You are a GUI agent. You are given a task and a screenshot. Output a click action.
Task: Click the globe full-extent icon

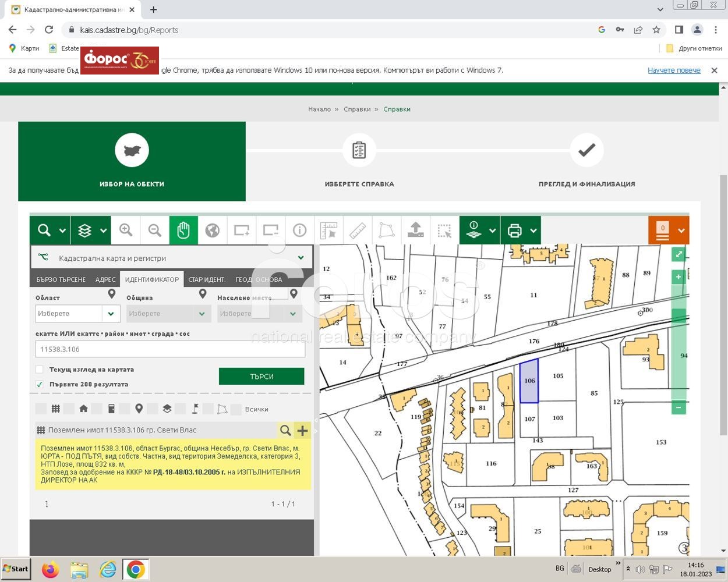(x=213, y=230)
